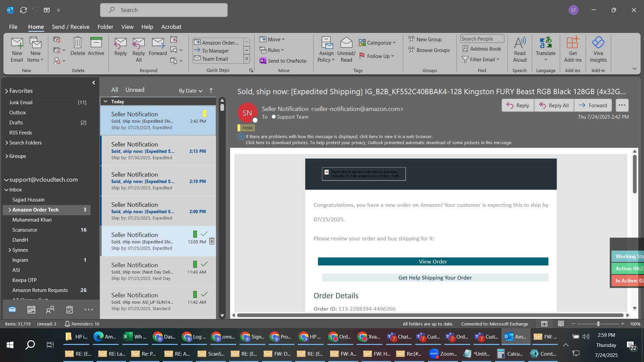Screen dimensions: 644x362
Task: Open Assign Policy options
Action: coord(326,50)
